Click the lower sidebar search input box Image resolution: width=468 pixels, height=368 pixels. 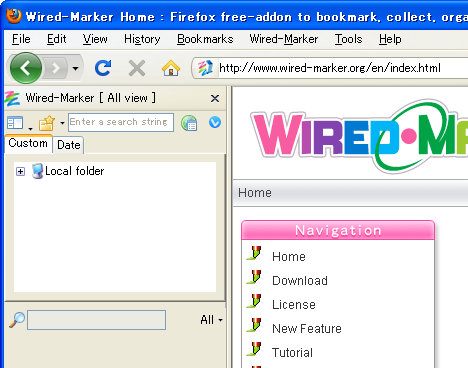click(x=96, y=320)
